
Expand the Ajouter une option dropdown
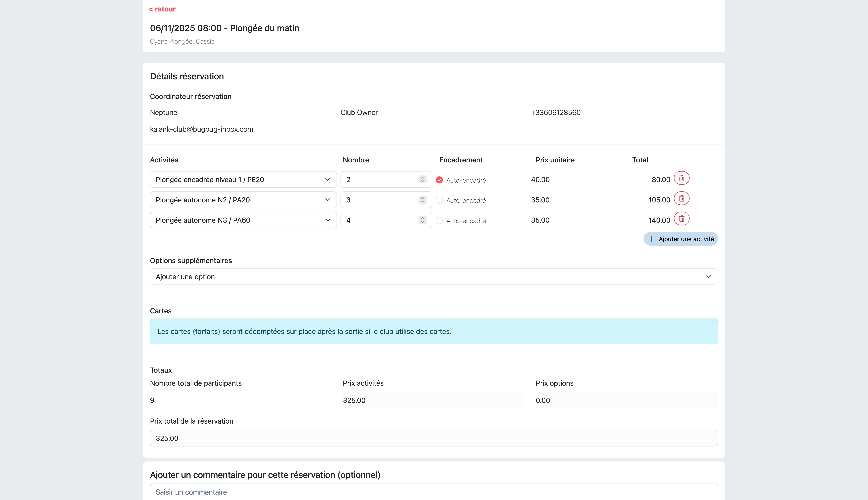point(434,276)
